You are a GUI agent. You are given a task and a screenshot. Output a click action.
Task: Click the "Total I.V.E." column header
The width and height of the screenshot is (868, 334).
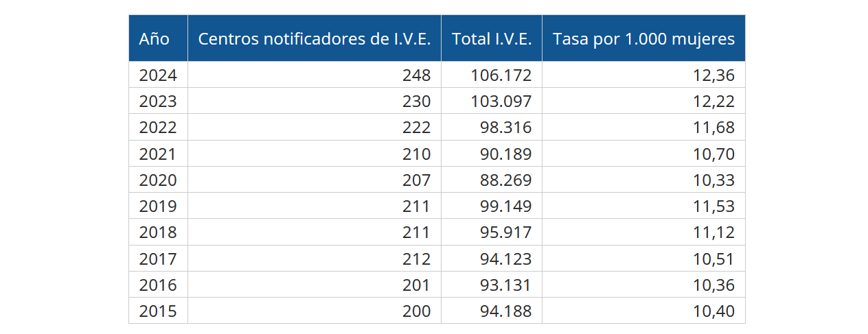pyautogui.click(x=492, y=39)
